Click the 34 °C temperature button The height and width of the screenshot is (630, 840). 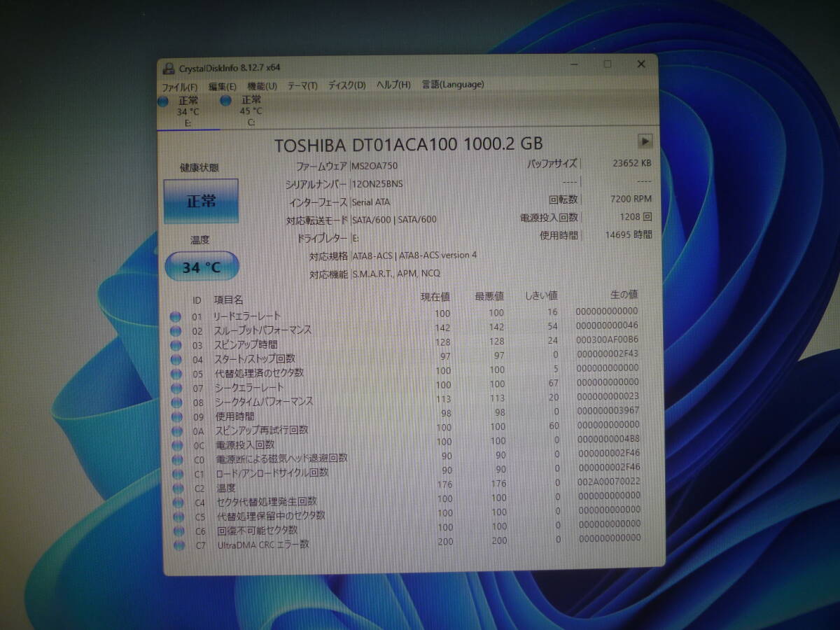202,267
